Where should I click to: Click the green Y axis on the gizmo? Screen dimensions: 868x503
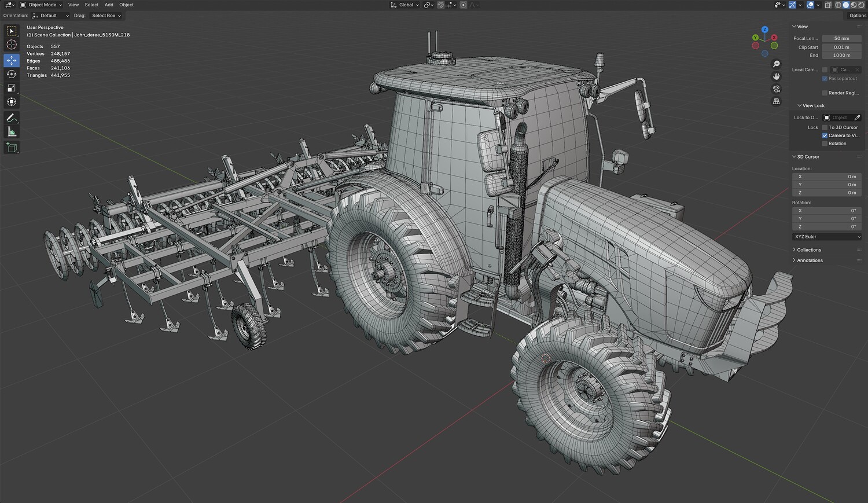pos(756,38)
